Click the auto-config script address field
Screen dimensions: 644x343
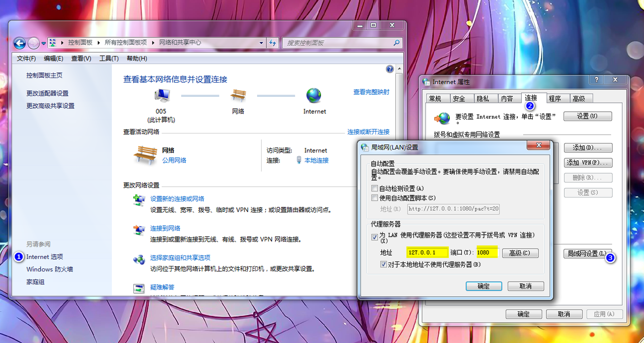[x=453, y=209]
